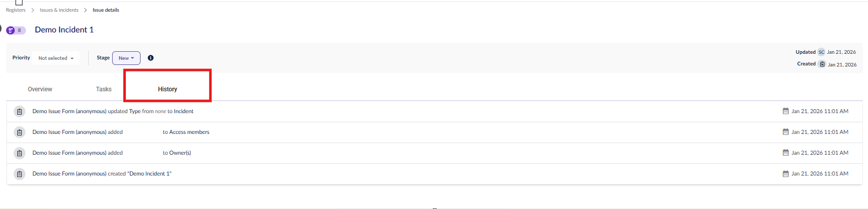Open the Stage 'New' dropdown
Screen dimensions: 868x209
126,58
